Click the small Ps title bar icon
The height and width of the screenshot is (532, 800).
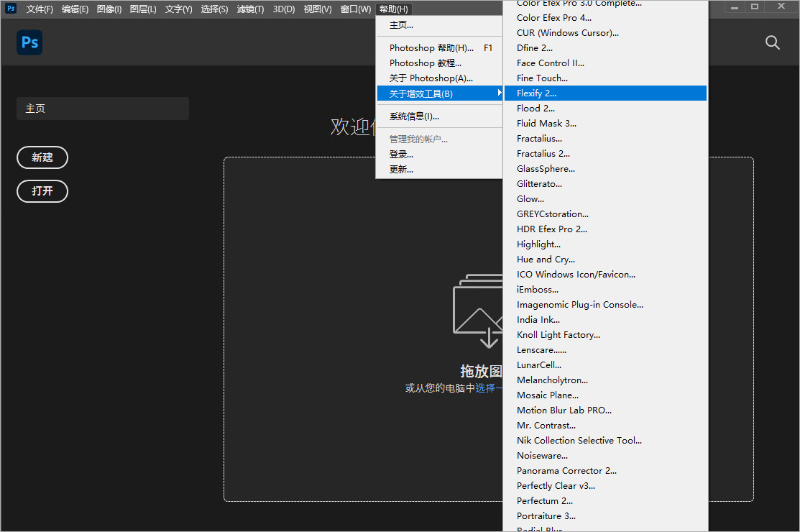(11, 8)
